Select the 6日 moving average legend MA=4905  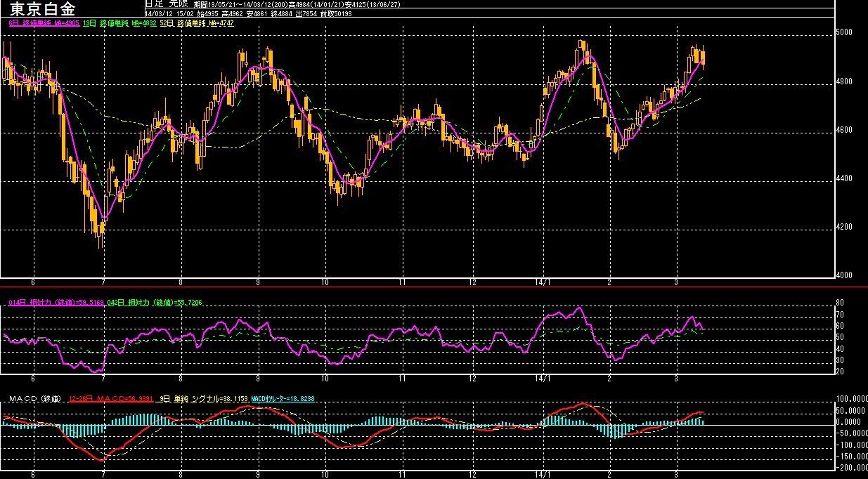pos(43,23)
